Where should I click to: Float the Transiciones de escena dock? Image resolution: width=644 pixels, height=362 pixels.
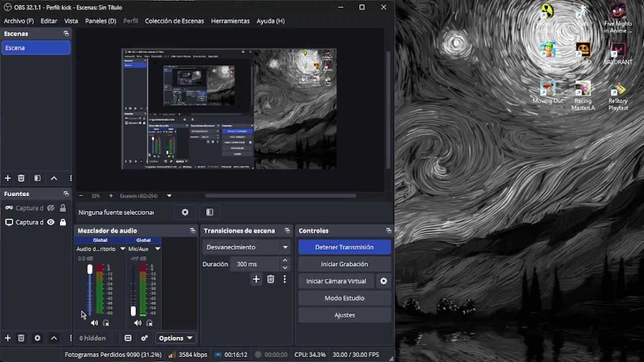pos(287,231)
